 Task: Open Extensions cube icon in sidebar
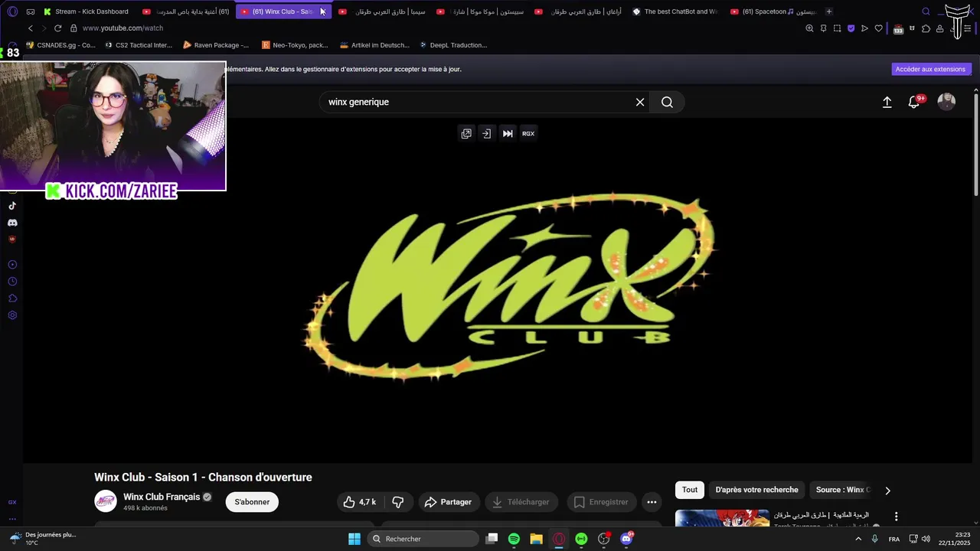[12, 298]
